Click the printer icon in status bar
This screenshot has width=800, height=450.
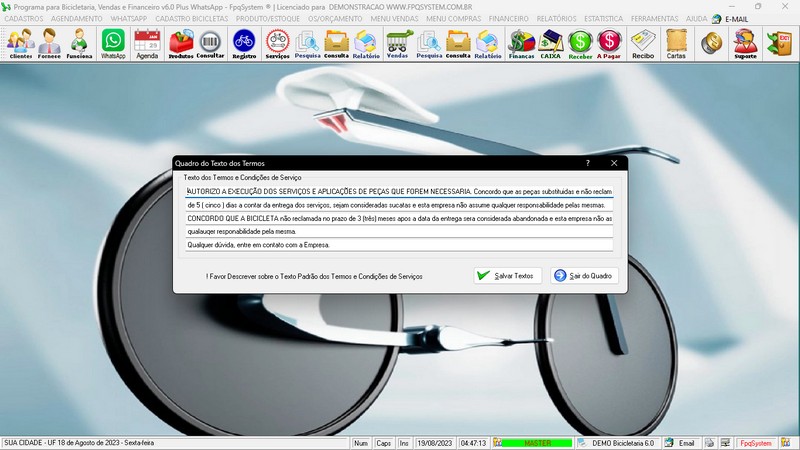(x=710, y=443)
